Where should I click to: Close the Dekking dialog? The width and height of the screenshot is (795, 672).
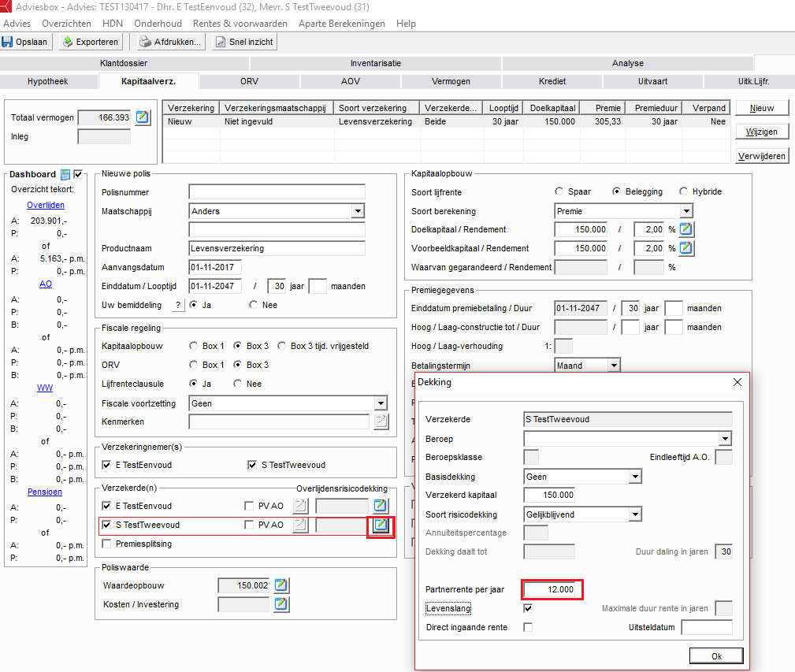737,382
